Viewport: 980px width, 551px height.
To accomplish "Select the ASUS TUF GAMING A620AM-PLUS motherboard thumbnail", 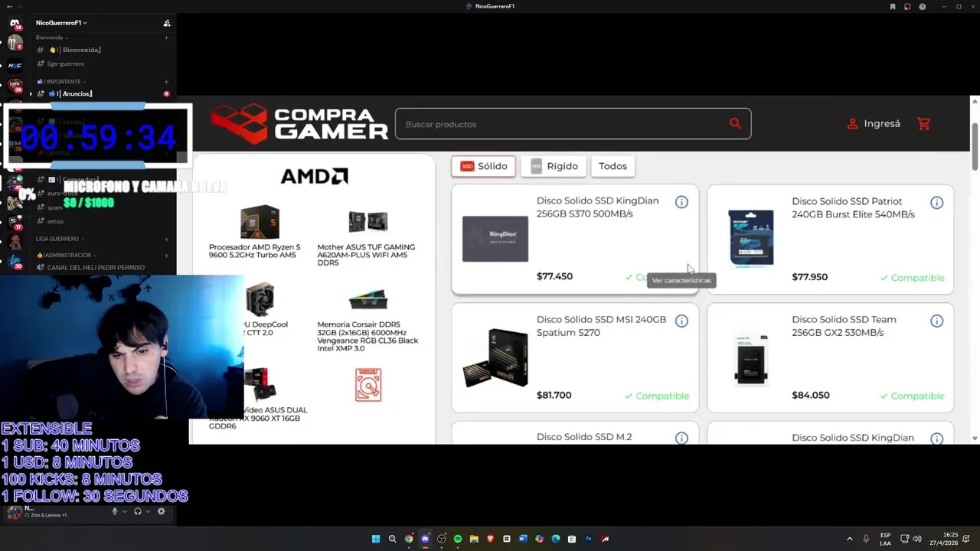I will (x=367, y=222).
